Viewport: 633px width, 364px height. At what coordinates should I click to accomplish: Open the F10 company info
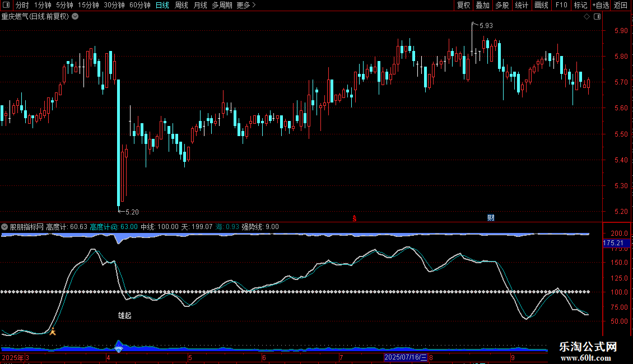[x=561, y=5]
